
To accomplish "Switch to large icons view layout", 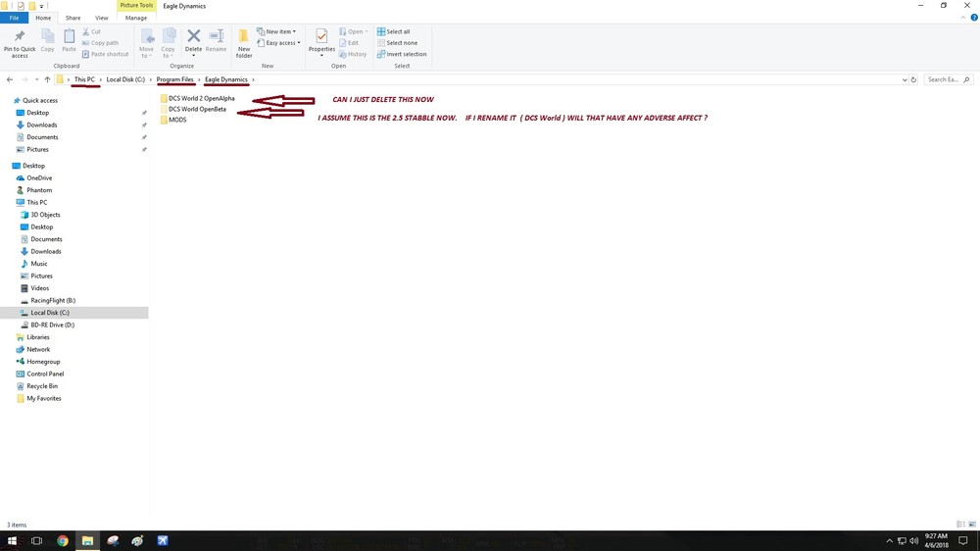I will [972, 525].
